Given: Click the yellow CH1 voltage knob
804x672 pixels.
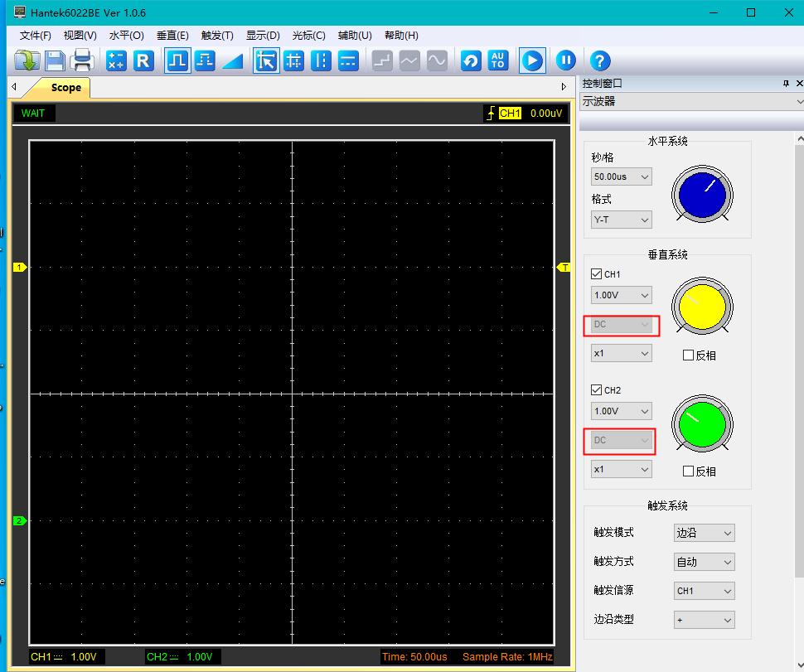Looking at the screenshot, I should click(x=702, y=307).
